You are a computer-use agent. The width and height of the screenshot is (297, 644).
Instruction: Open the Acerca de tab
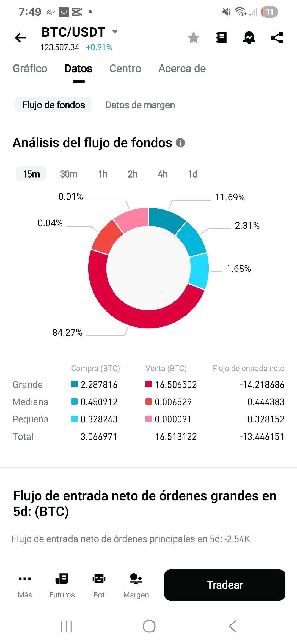click(x=182, y=69)
